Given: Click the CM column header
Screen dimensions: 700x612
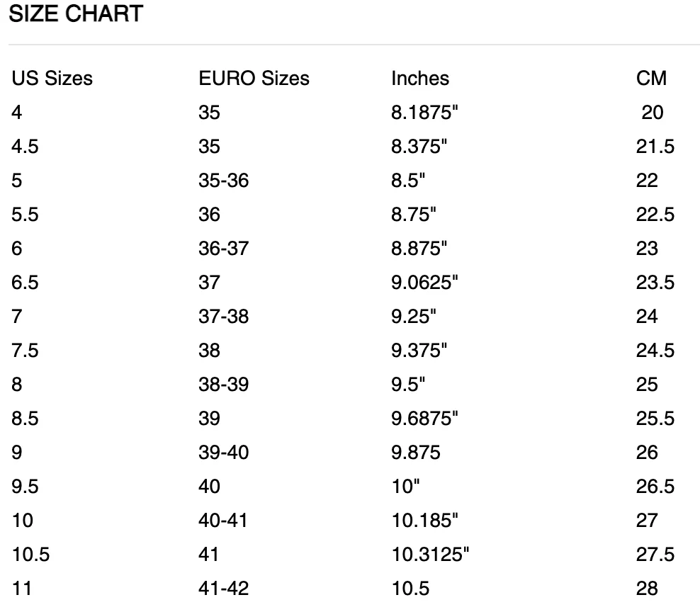Looking at the screenshot, I should tap(651, 78).
